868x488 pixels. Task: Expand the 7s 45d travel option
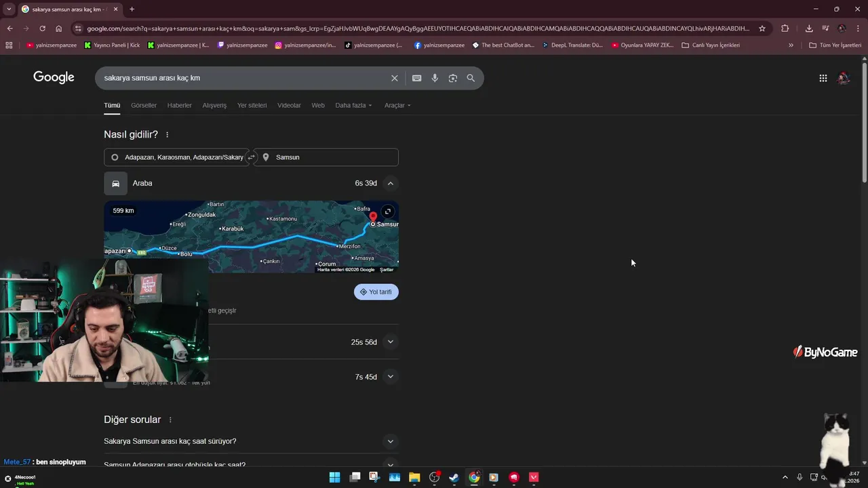[x=390, y=377]
